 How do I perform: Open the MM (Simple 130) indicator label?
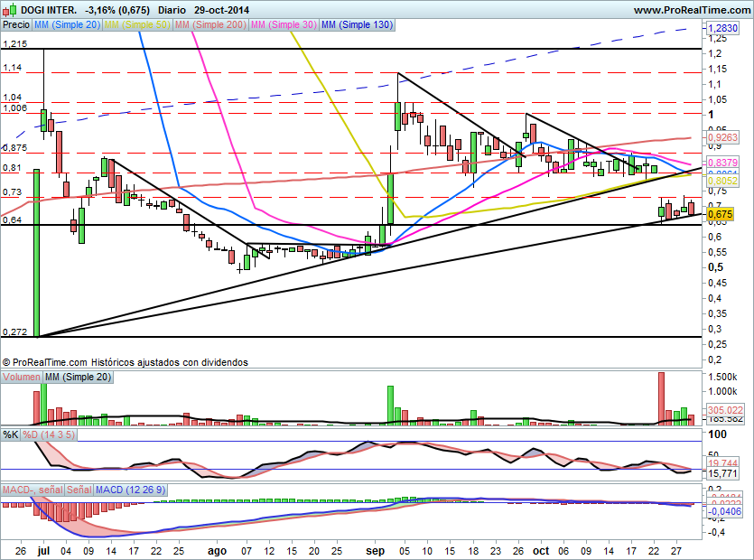point(357,24)
